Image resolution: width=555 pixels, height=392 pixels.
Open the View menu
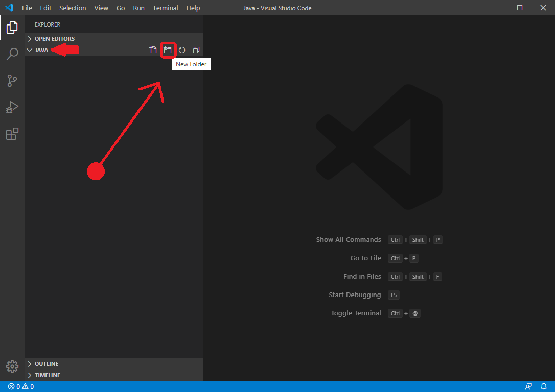coord(101,8)
